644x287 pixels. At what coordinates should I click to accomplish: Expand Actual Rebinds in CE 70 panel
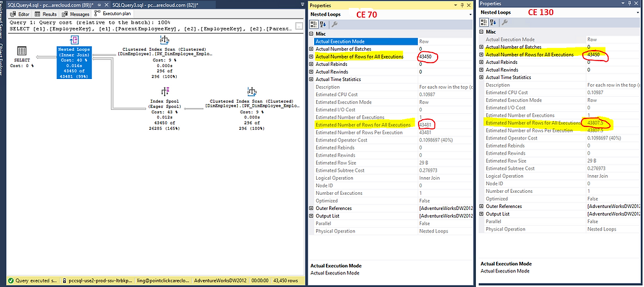tap(311, 64)
